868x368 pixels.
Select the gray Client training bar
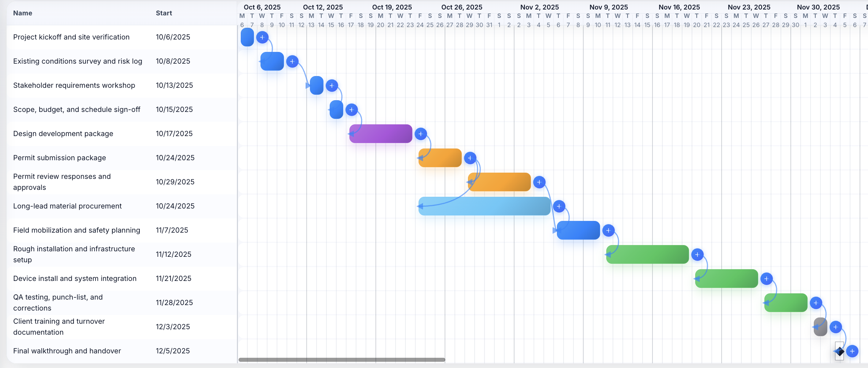[x=820, y=327]
